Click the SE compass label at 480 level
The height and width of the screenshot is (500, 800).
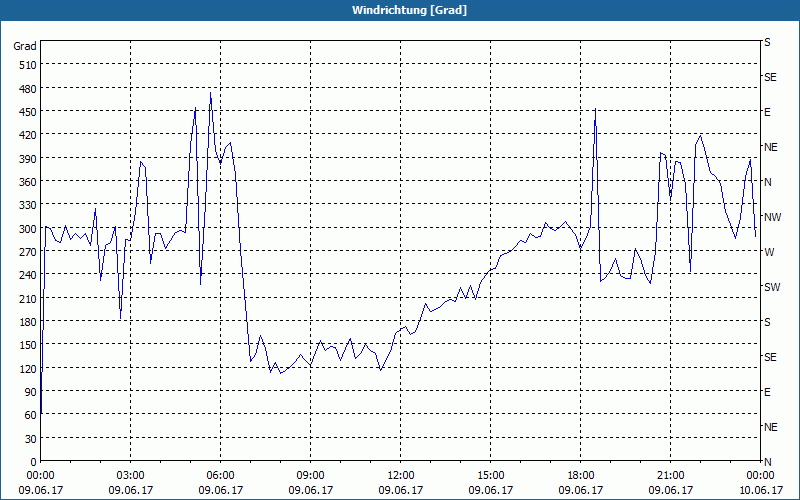tap(770, 77)
